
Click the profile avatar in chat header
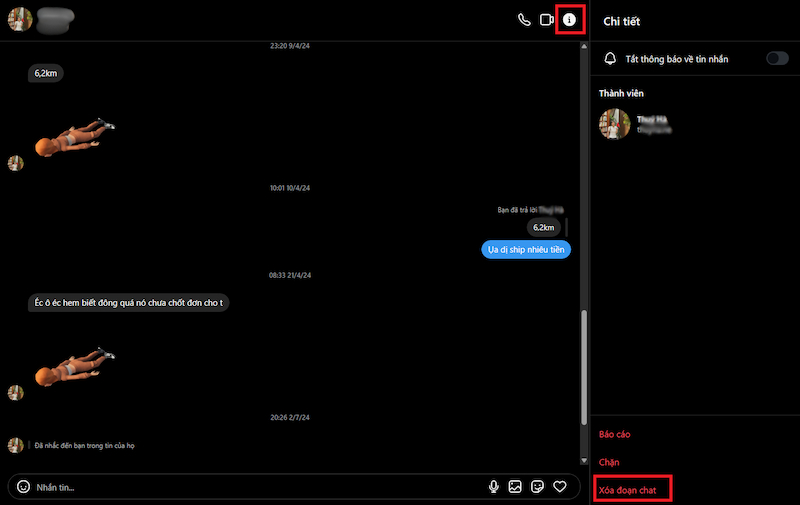click(x=20, y=19)
